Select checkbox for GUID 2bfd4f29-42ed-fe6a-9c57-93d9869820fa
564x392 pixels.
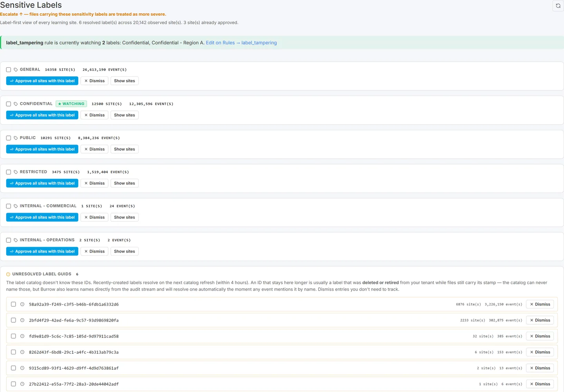click(x=13, y=320)
